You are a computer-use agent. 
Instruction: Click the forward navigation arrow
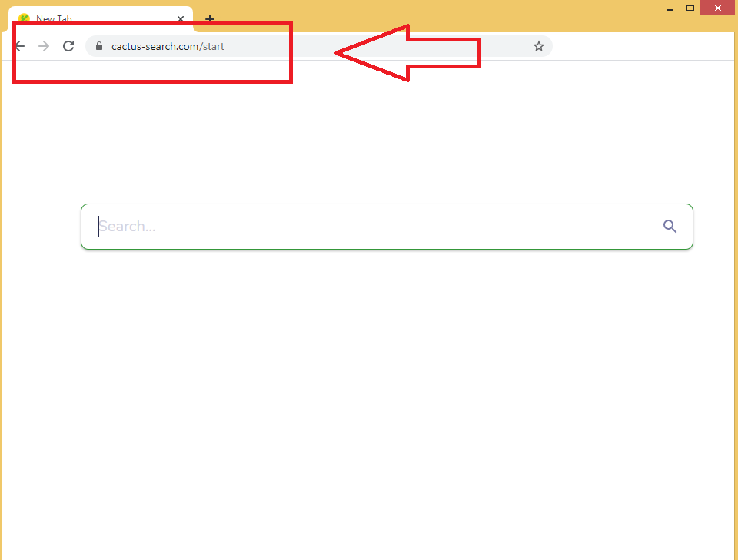tap(44, 46)
